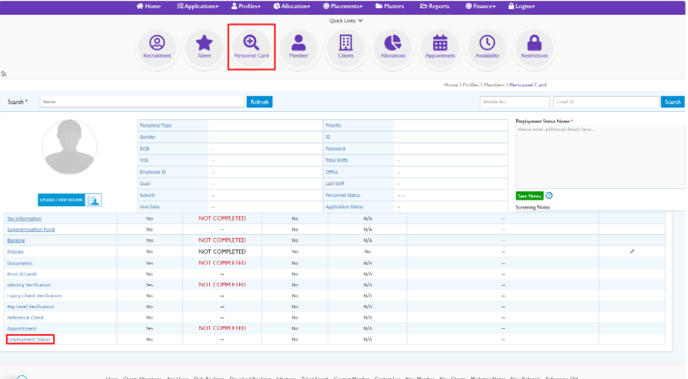The width and height of the screenshot is (688, 379).
Task: Open the Tax Information link
Action: (x=24, y=218)
